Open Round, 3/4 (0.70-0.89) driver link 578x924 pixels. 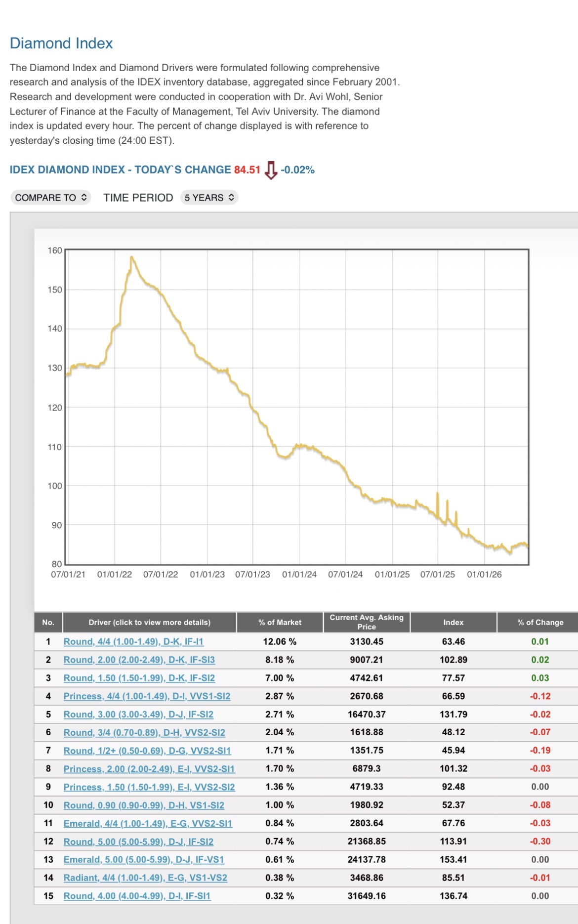point(144,733)
